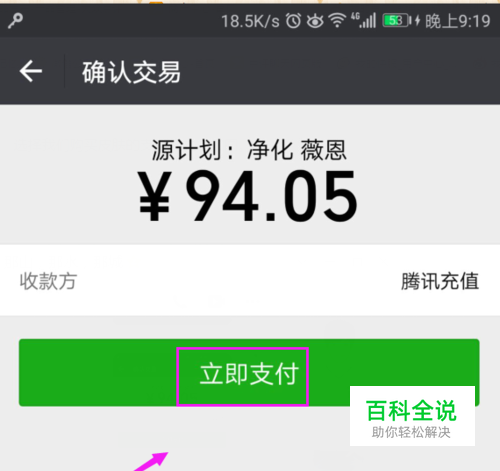Click the ¥ currency symbol

[155, 196]
